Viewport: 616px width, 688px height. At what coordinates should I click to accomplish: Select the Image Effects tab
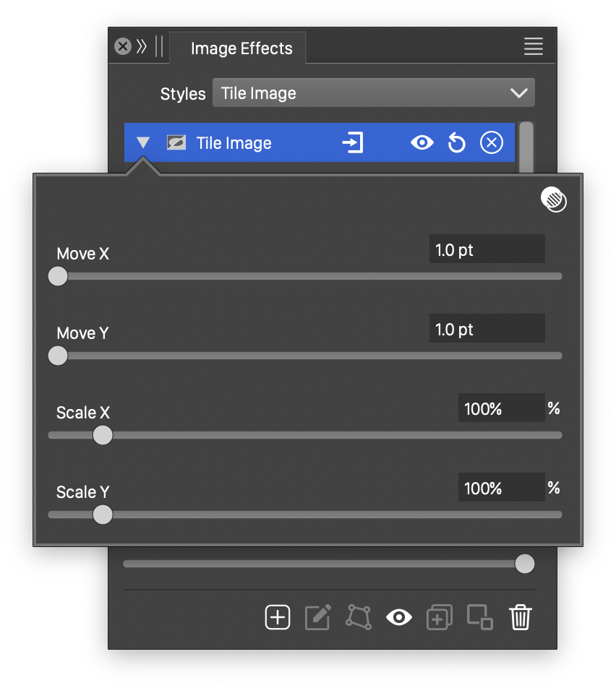[241, 48]
